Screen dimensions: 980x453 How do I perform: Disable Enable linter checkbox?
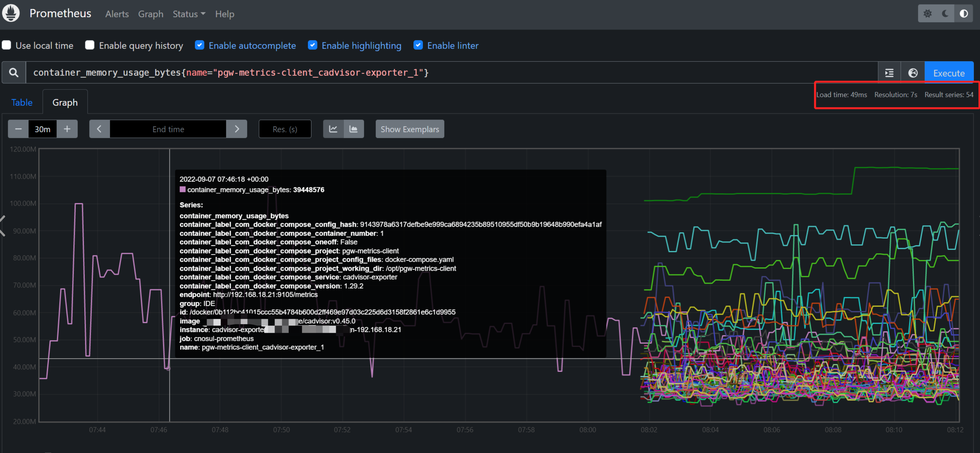pyautogui.click(x=418, y=45)
